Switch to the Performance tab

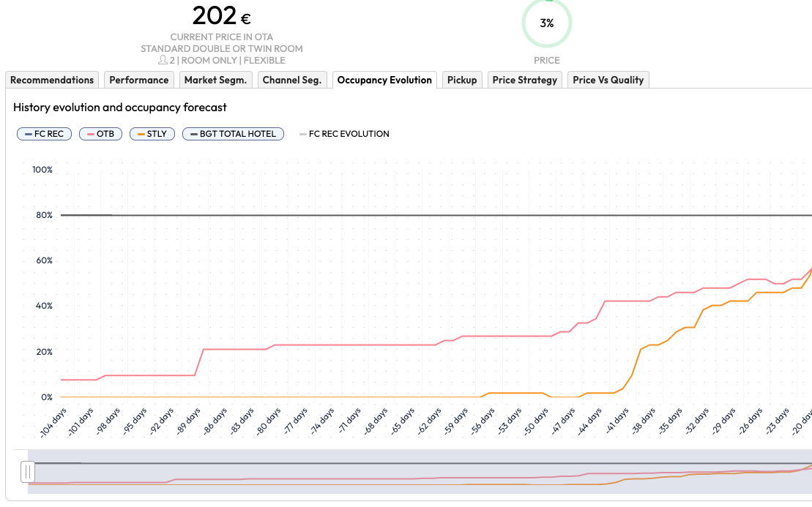coord(139,80)
